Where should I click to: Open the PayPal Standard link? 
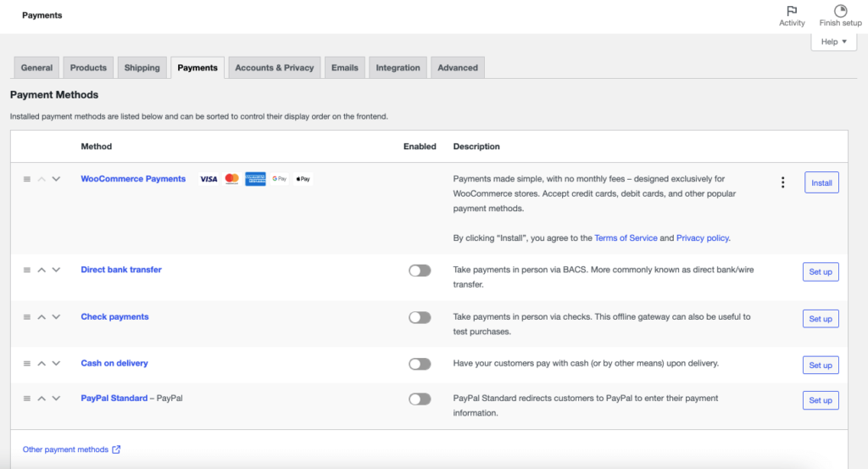click(114, 398)
